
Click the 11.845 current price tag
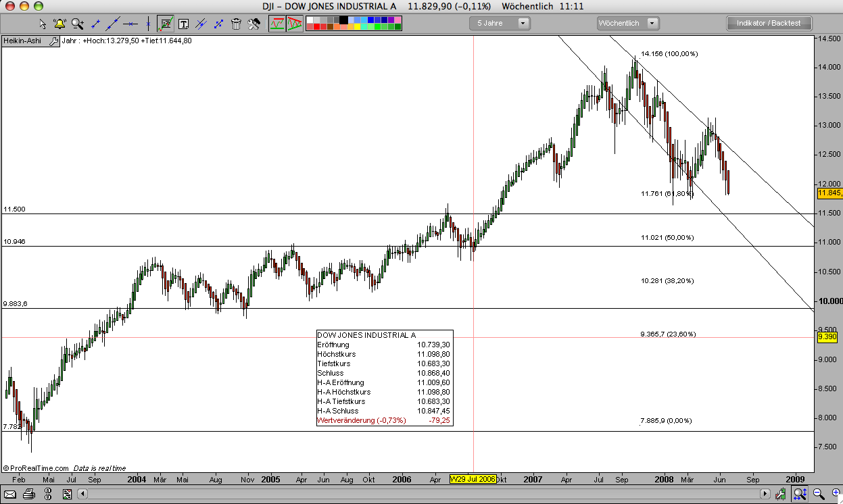pos(829,193)
